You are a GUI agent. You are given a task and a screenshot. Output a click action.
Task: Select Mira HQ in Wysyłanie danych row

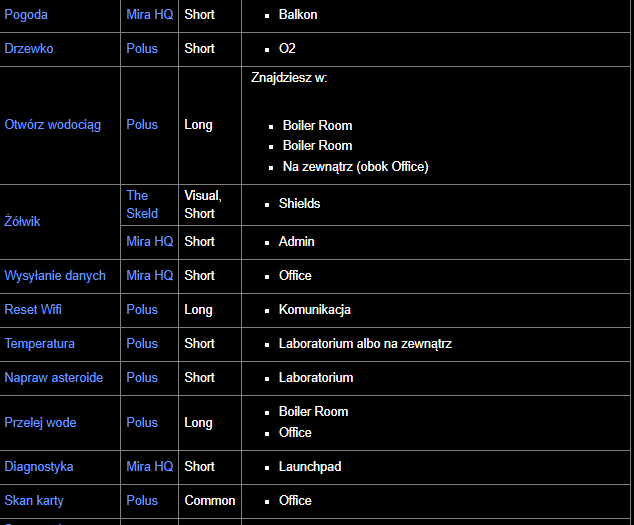point(150,275)
